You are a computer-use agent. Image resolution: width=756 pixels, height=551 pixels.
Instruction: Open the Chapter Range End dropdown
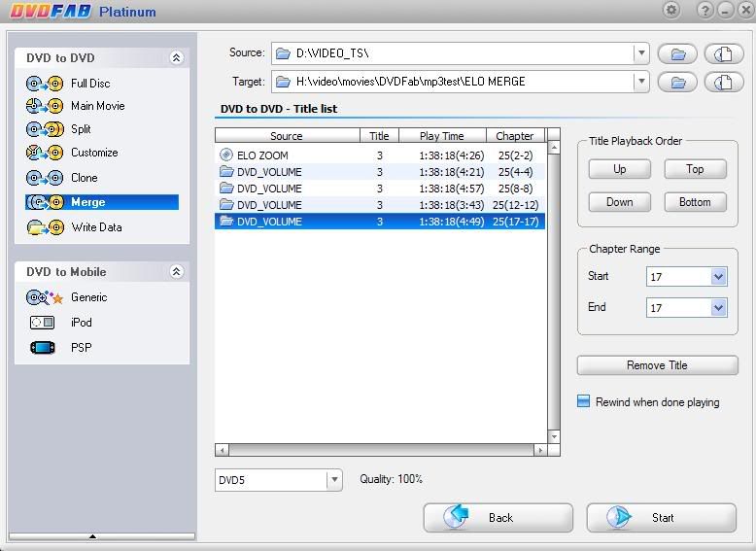click(x=718, y=307)
